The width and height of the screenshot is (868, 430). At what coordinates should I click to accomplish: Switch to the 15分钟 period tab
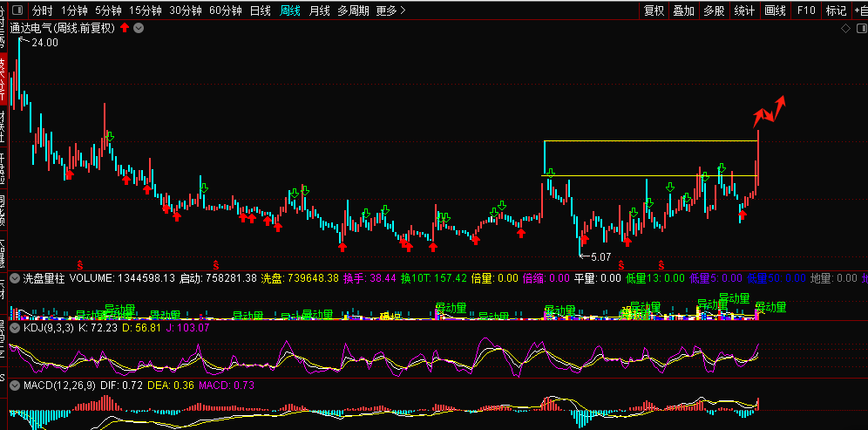pos(146,10)
